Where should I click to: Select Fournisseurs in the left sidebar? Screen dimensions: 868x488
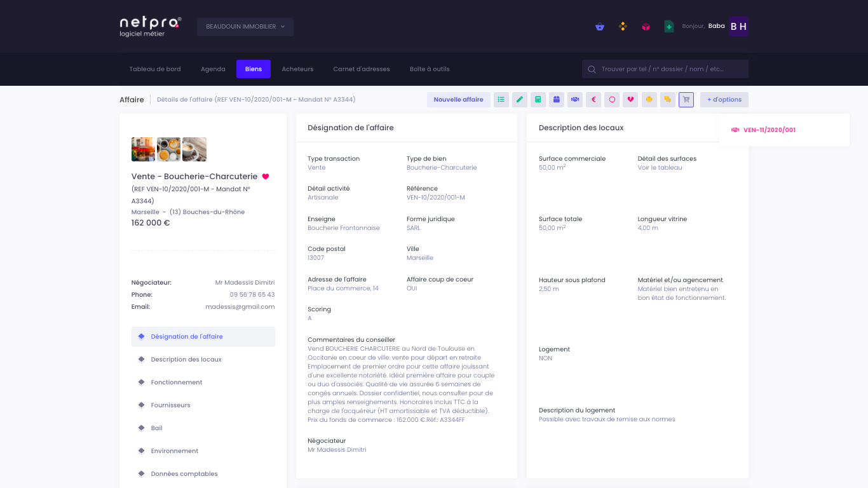(x=169, y=405)
